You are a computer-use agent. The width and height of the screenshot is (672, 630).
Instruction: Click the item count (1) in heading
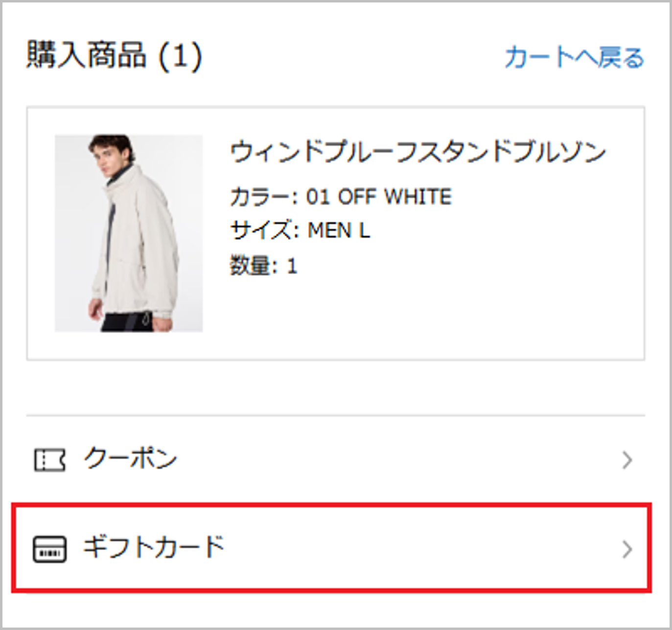click(x=180, y=56)
